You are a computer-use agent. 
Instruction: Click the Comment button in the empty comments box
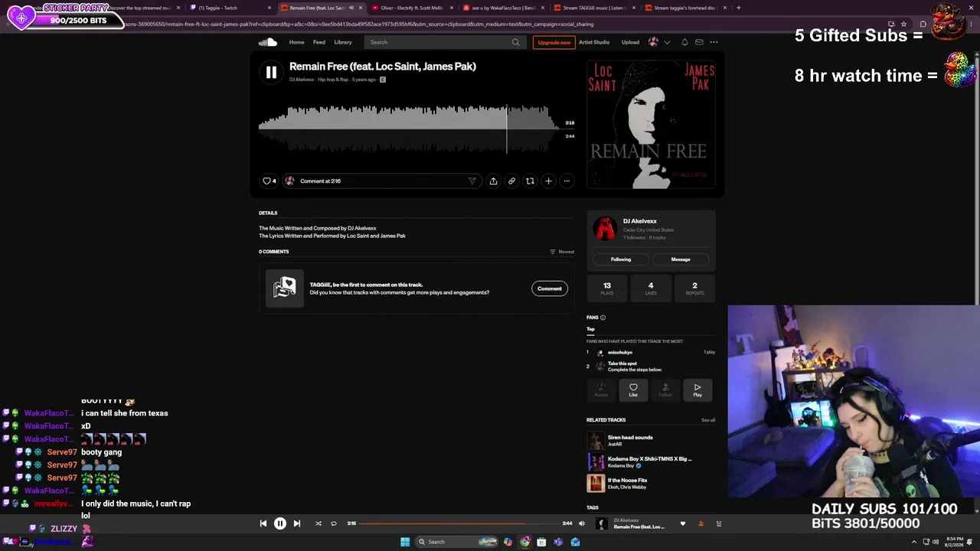[550, 289]
